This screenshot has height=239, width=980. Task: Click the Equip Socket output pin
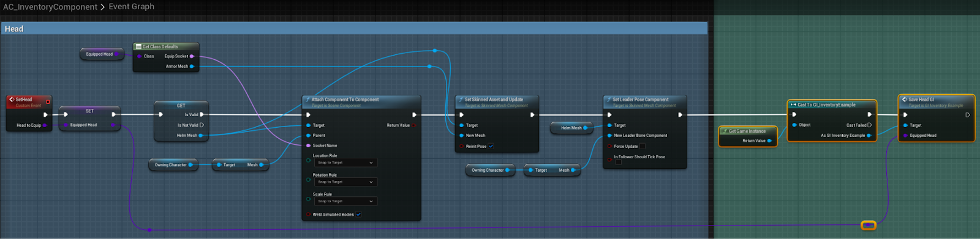pos(192,56)
